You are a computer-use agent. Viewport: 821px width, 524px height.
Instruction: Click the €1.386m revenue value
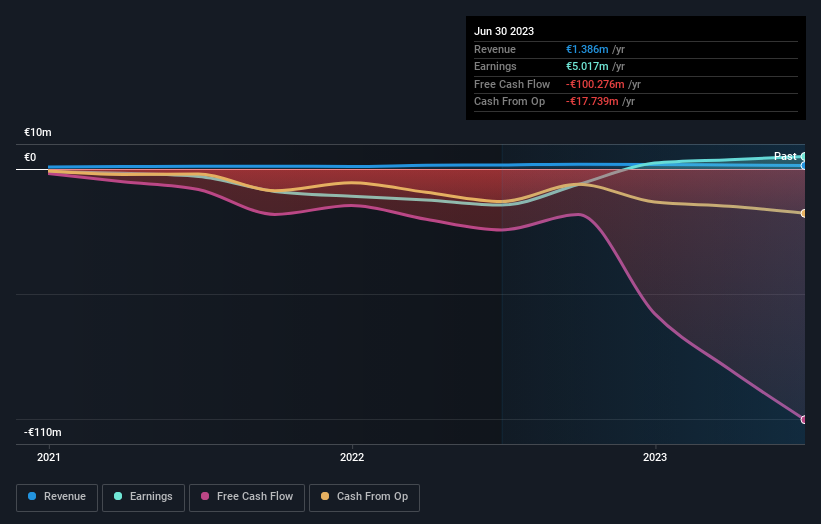click(x=587, y=49)
